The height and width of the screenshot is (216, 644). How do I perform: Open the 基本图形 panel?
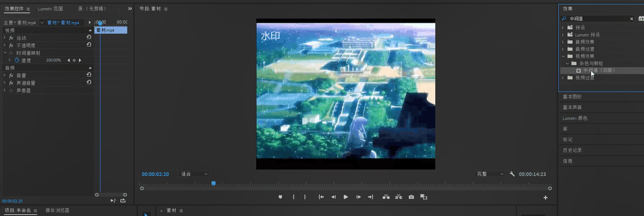pyautogui.click(x=572, y=97)
